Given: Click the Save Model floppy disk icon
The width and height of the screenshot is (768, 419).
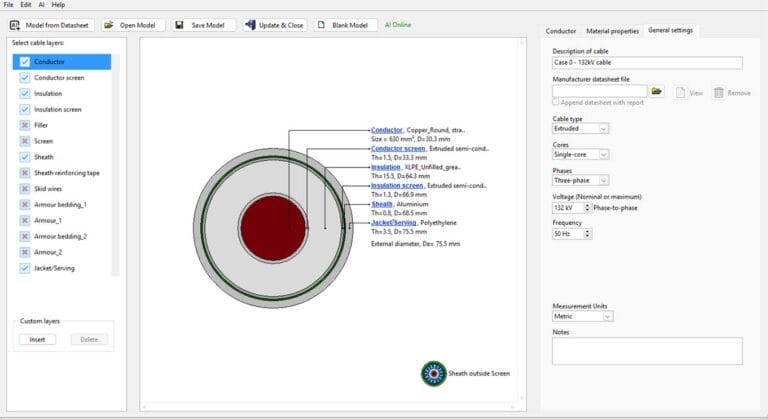Looking at the screenshot, I should [x=179, y=25].
